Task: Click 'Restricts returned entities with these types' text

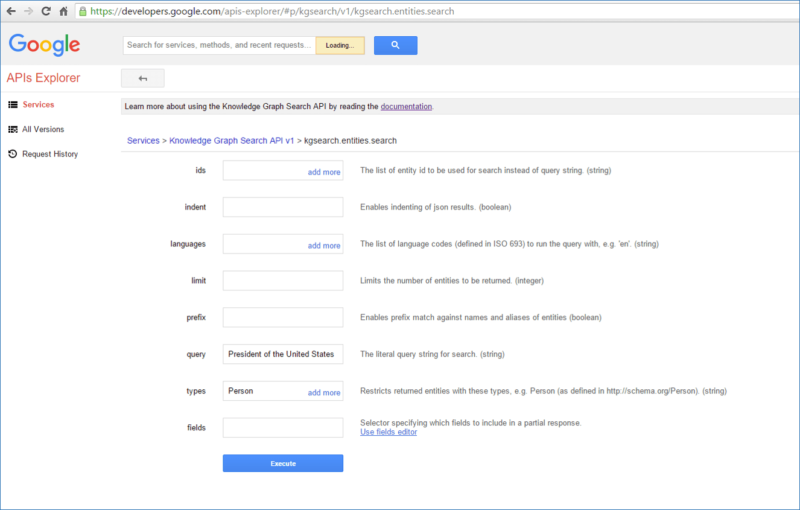Action: [543, 391]
